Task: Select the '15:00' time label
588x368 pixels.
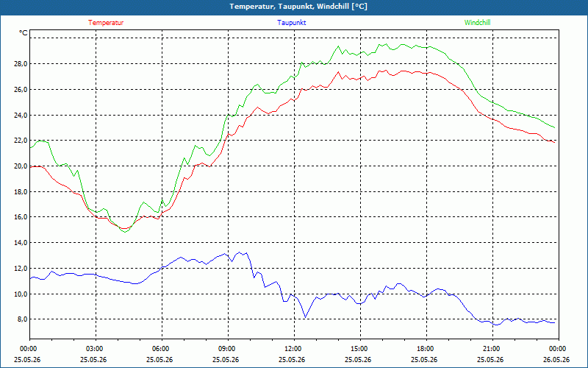Action: [x=360, y=349]
